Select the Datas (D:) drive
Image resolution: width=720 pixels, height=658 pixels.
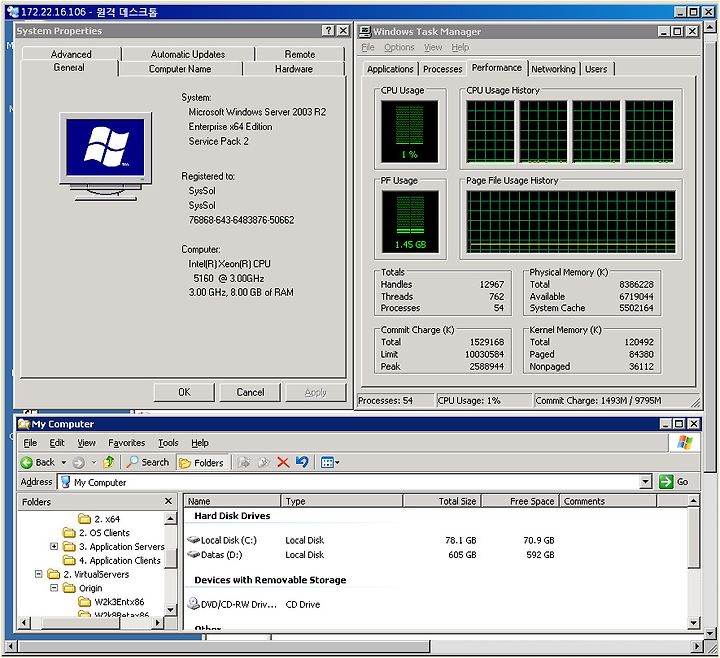coord(215,555)
